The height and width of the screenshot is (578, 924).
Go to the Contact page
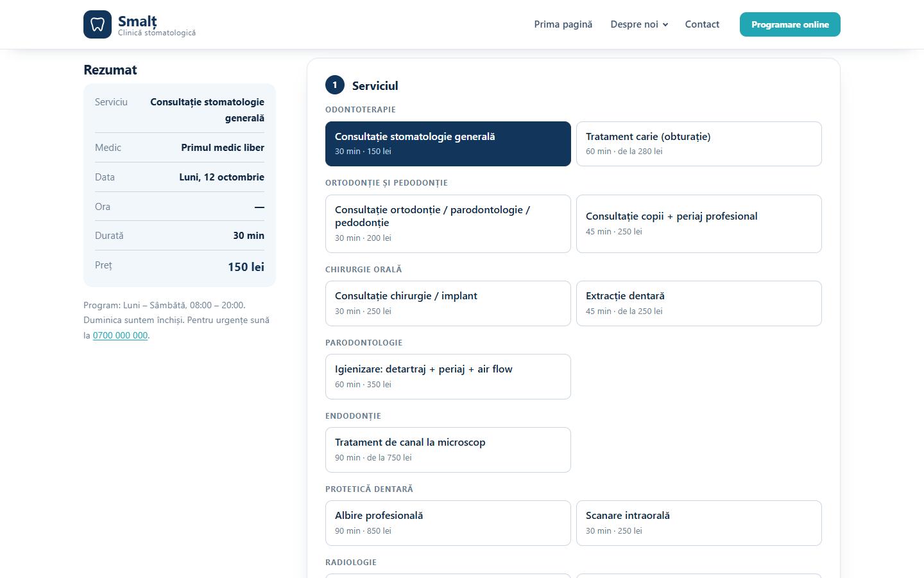[x=702, y=24]
